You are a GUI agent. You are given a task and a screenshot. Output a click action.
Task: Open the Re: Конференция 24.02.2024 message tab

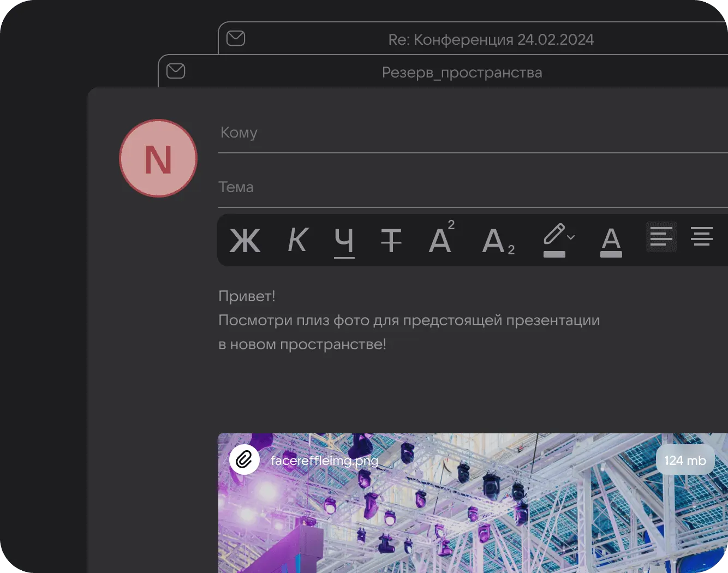(x=490, y=39)
